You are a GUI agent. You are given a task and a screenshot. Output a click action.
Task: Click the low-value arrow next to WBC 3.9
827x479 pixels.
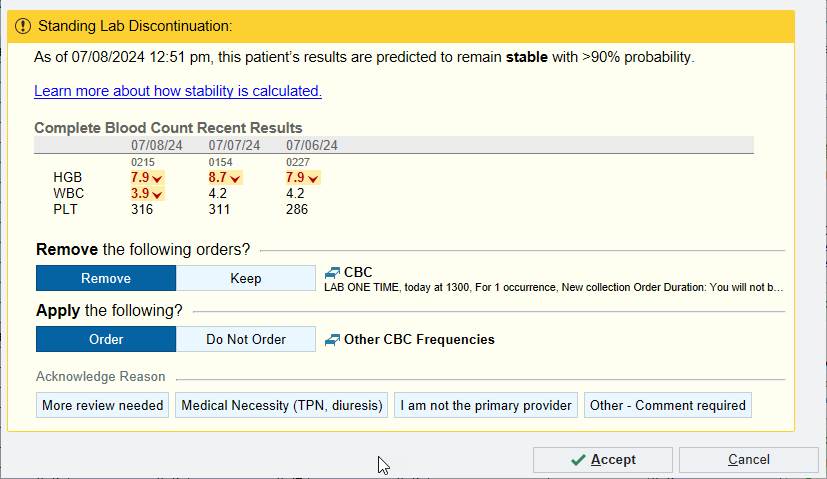point(158,194)
